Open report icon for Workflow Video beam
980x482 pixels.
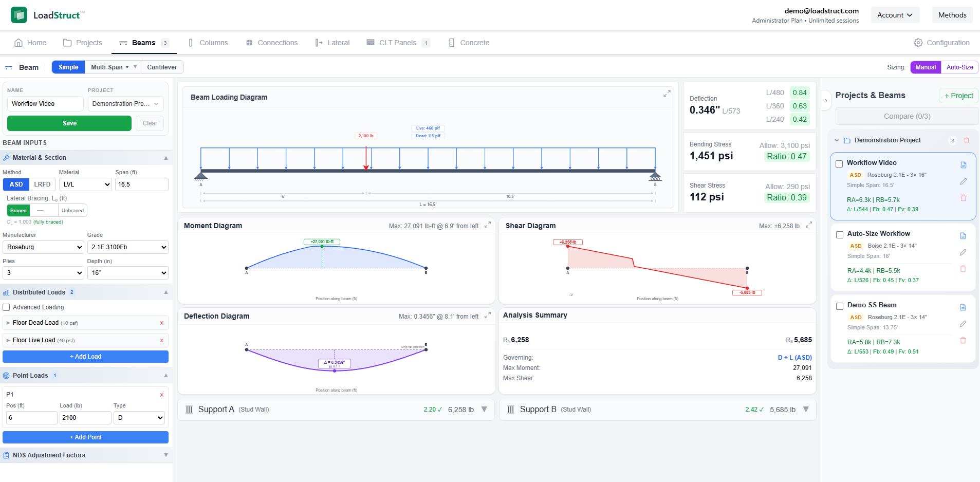[x=964, y=165]
